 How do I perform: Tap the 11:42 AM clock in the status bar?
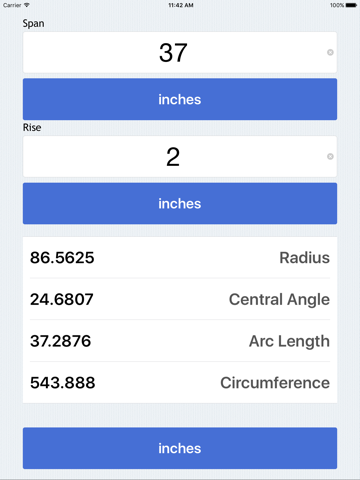click(x=181, y=5)
